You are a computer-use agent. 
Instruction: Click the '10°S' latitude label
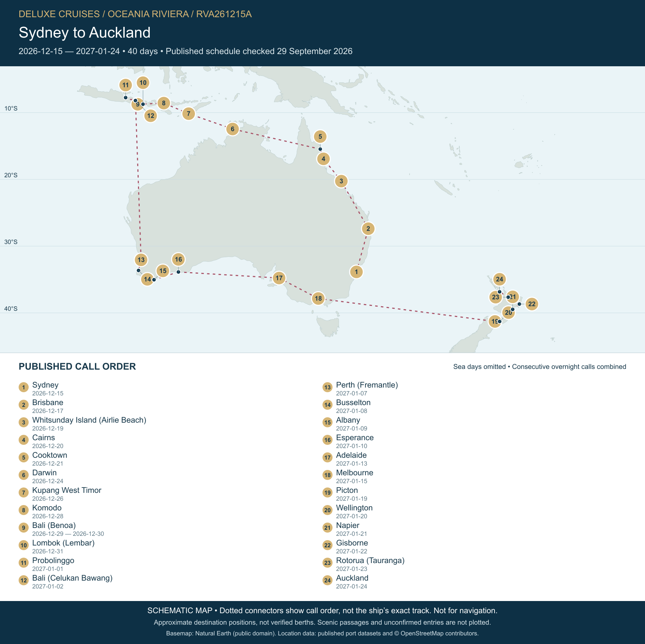pos(11,109)
